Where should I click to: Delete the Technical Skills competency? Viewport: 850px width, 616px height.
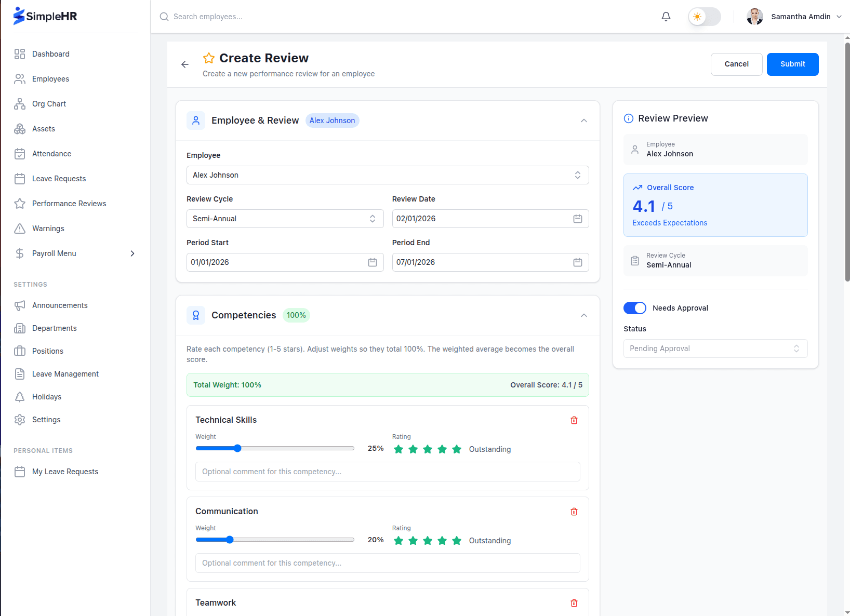(574, 420)
